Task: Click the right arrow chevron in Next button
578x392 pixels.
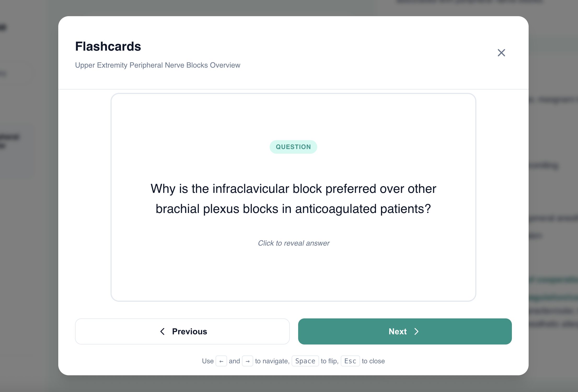Action: (417, 331)
